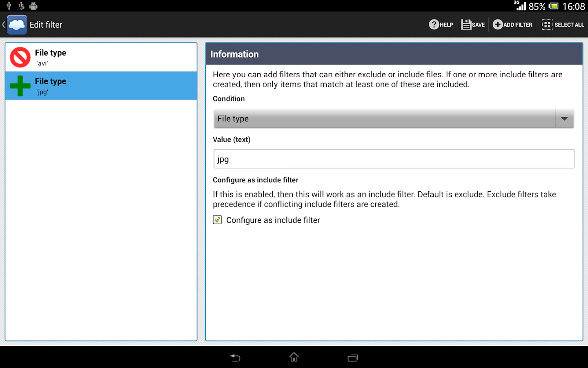588x368 pixels.
Task: Click the Save icon to save the filter
Action: point(467,25)
